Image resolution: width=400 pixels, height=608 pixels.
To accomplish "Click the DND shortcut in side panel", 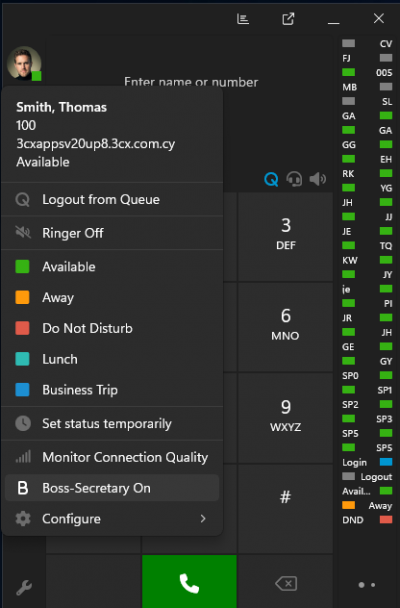I will click(367, 520).
